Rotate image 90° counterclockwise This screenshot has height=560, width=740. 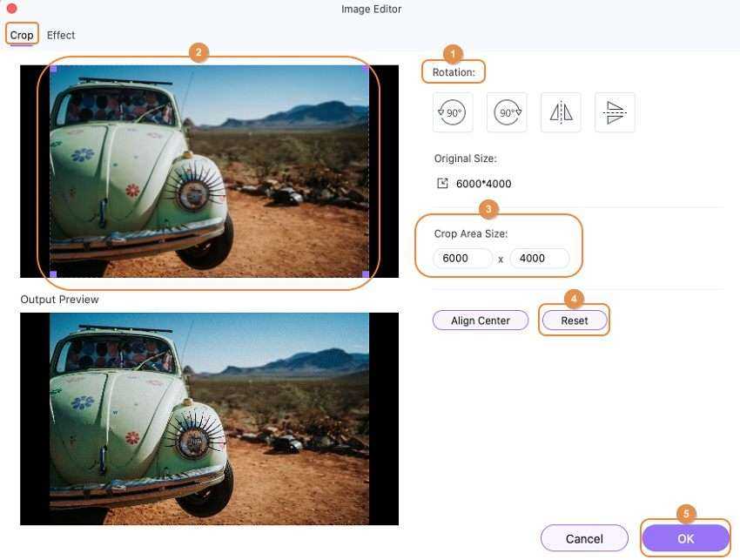coord(452,113)
